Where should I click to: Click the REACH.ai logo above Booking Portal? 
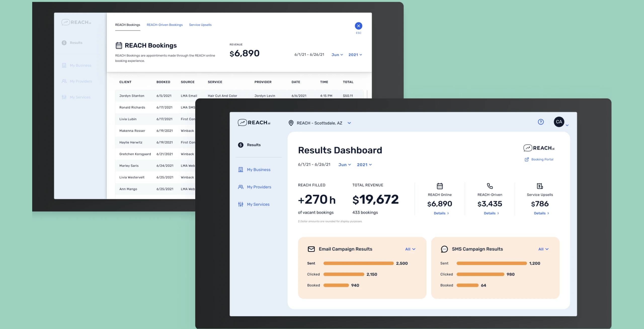click(539, 148)
